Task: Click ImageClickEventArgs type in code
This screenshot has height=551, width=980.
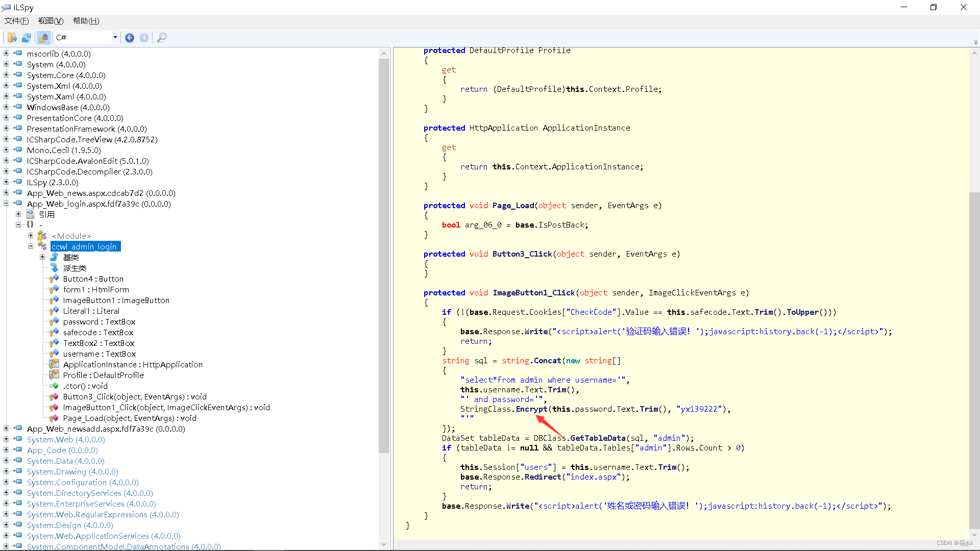Action: 692,292
